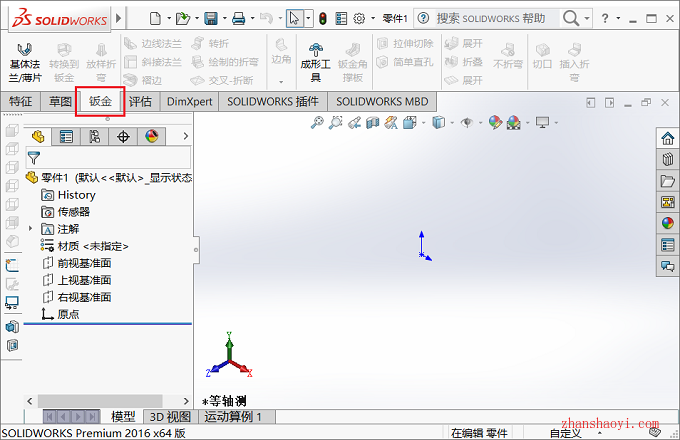Viewport: 680px width, 440px height.
Task: Switch to the 特征 (Features) tab
Action: click(x=21, y=101)
